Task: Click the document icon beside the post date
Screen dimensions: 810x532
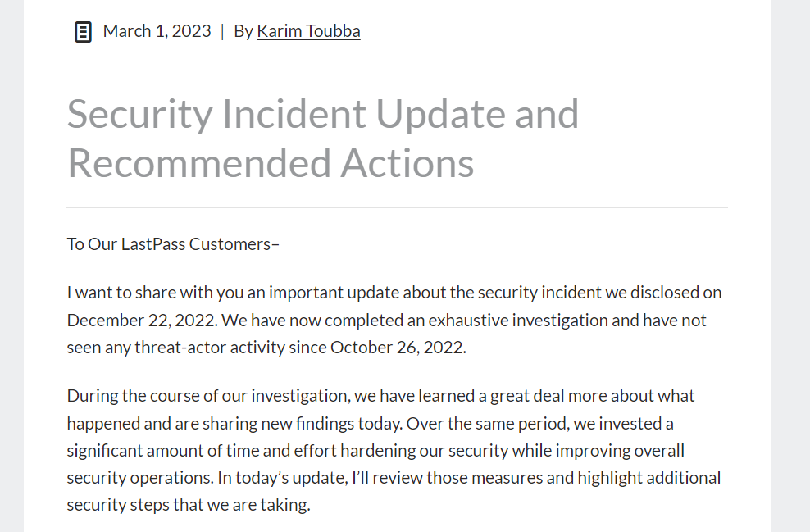Action: pos(83,32)
